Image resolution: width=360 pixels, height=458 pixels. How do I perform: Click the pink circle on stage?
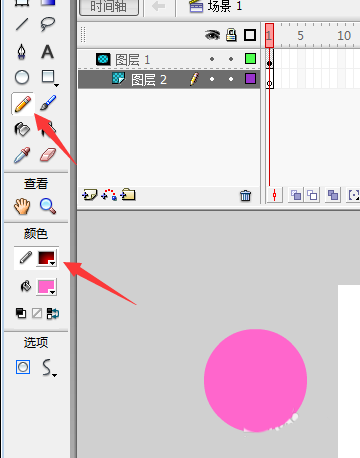(x=255, y=380)
